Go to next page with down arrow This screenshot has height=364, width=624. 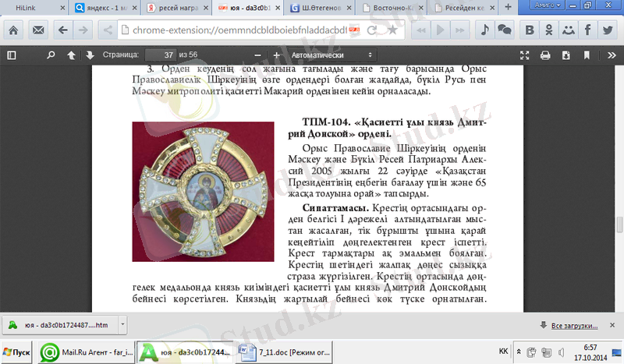click(90, 56)
